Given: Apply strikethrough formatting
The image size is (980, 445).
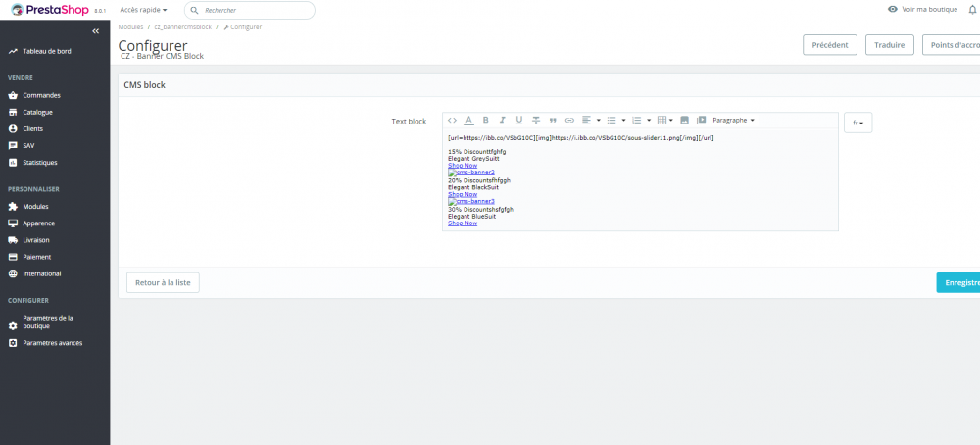Looking at the screenshot, I should point(536,120).
